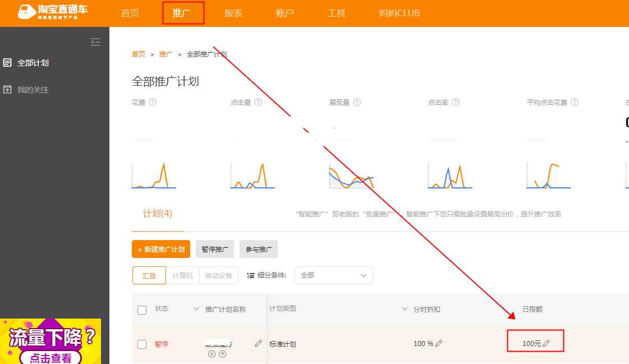Expand the 计划类型 column filter arrow
Screen dimensions: 629x364
(405, 309)
